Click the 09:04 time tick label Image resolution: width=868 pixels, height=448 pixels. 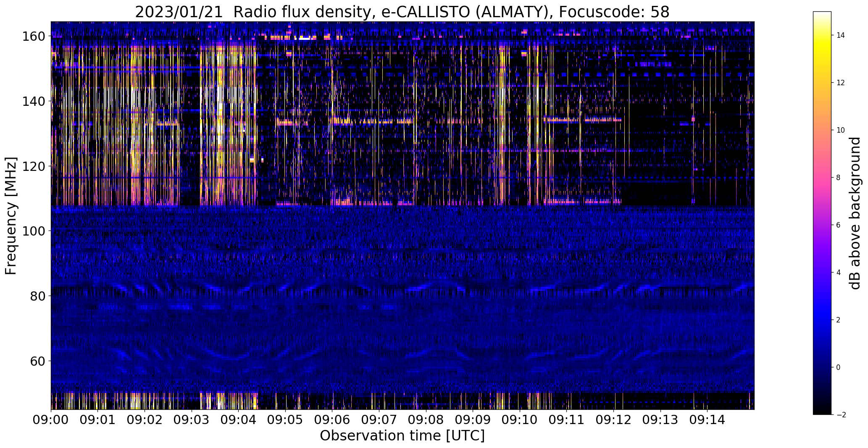pyautogui.click(x=239, y=420)
